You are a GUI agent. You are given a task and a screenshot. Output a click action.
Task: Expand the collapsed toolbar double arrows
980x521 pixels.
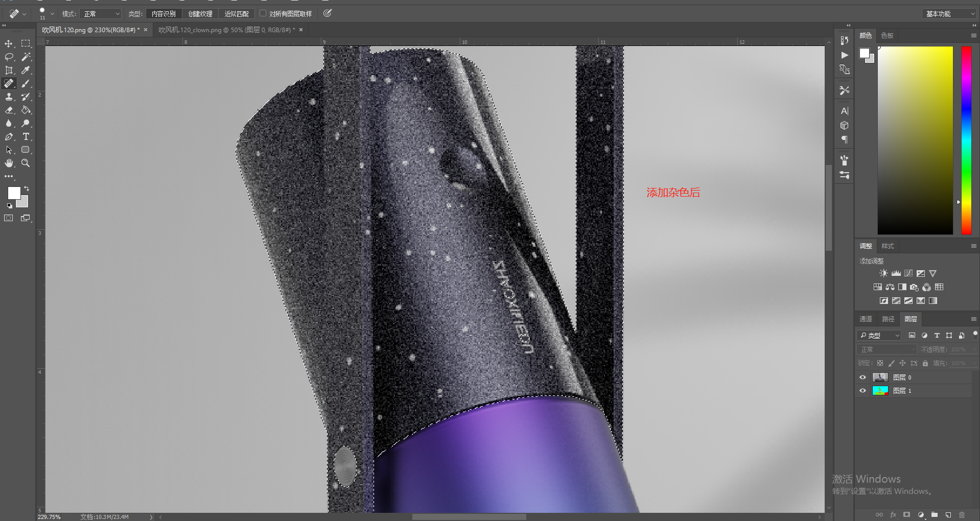[x=4, y=25]
